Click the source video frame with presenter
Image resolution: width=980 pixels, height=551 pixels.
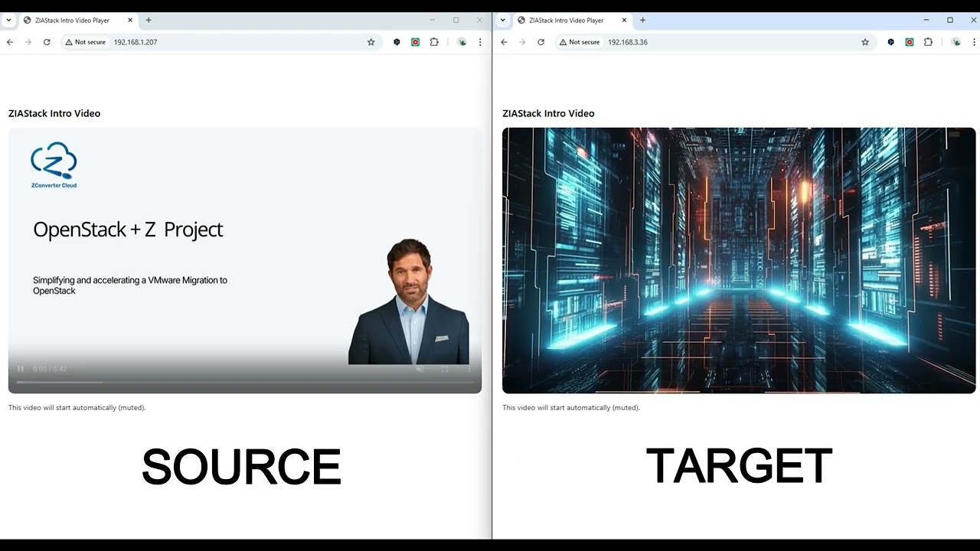coord(245,260)
